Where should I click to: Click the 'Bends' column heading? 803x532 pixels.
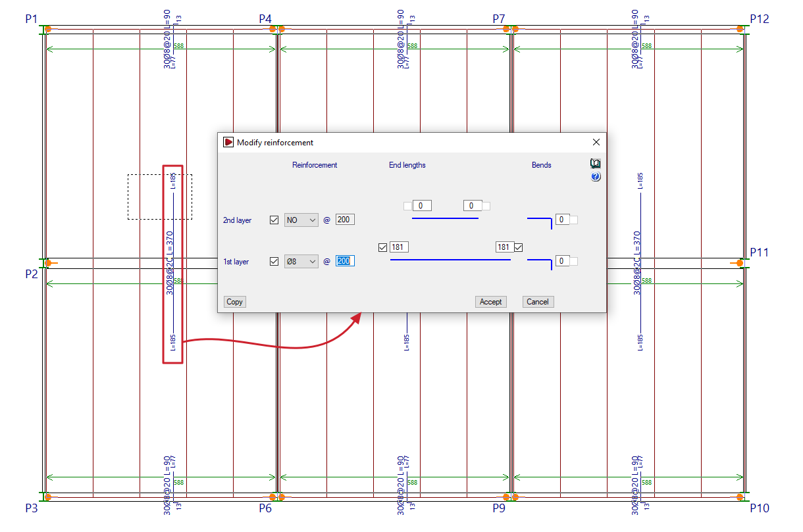pyautogui.click(x=542, y=165)
